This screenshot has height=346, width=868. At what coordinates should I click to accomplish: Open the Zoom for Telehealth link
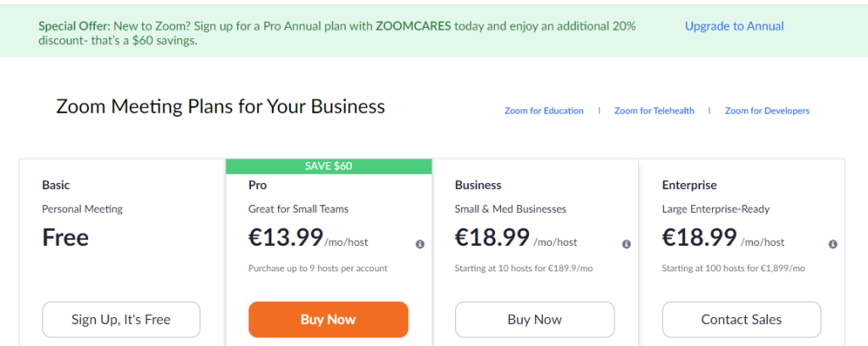(x=654, y=111)
